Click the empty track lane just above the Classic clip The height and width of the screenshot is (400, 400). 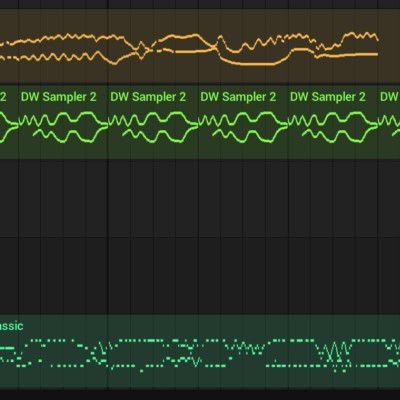(x=200, y=275)
